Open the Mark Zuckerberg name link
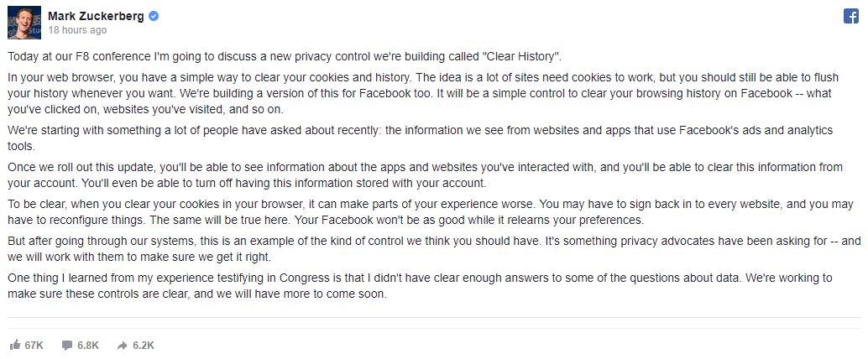Image resolution: width=868 pixels, height=359 pixels. click(97, 17)
